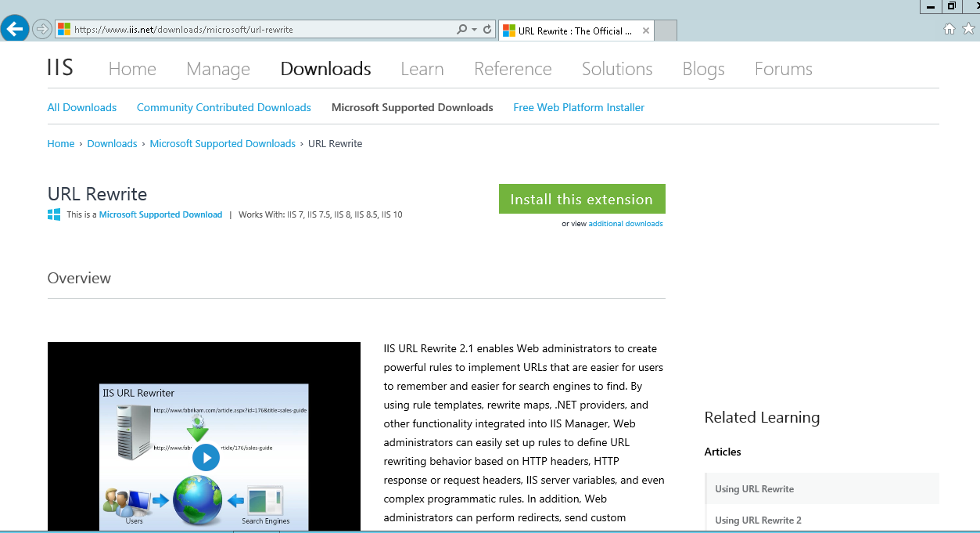
Task: Open the Manage navigation menu
Action: tap(218, 69)
